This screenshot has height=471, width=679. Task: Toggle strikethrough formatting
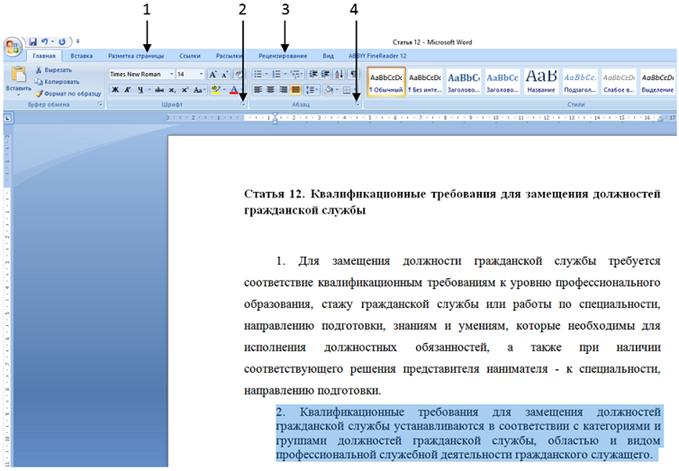click(159, 90)
